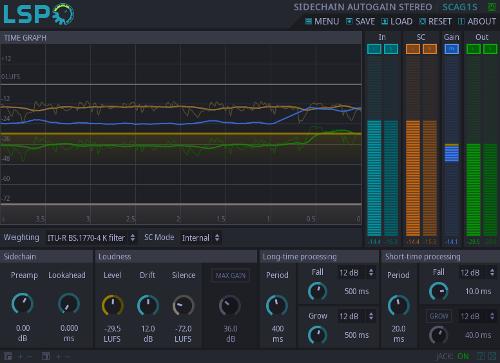Click the Drift value 12.0 dB

click(x=148, y=334)
